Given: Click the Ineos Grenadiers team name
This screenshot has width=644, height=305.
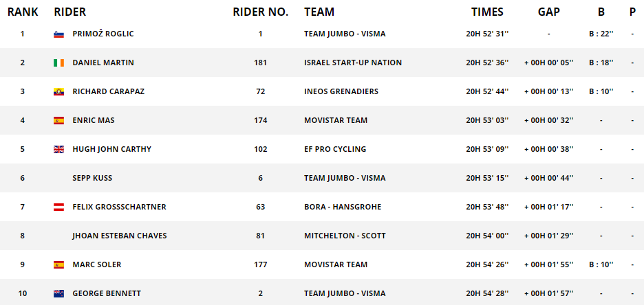Looking at the screenshot, I should pyautogui.click(x=341, y=91).
